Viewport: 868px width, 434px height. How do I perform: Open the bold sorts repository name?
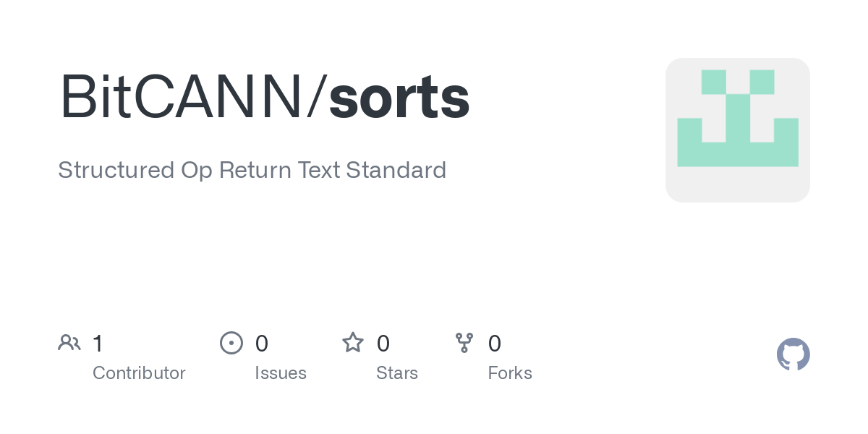(x=399, y=97)
